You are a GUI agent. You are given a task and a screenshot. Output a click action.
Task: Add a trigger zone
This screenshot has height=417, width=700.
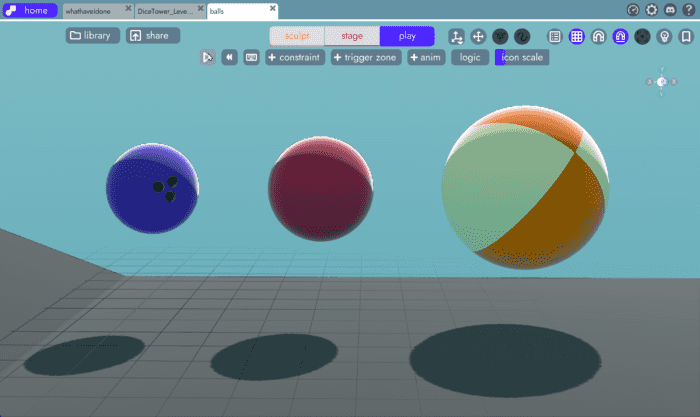pyautogui.click(x=366, y=57)
